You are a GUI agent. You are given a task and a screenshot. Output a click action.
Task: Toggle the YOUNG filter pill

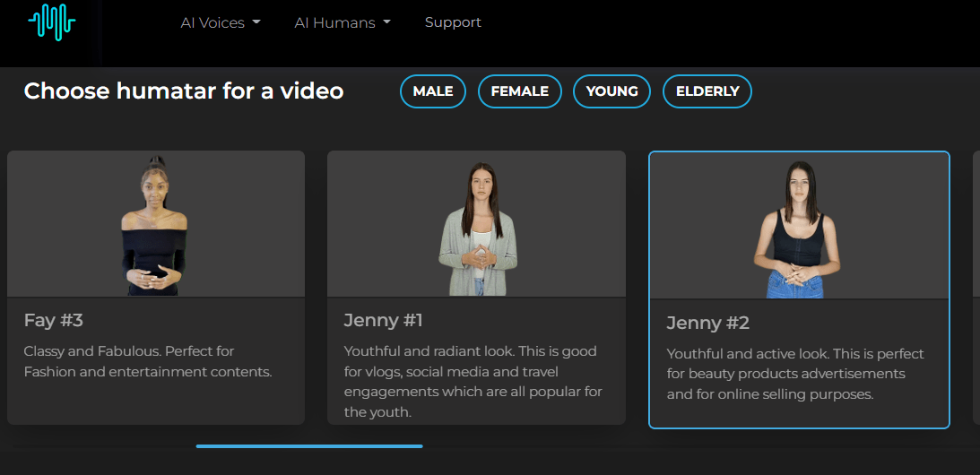pyautogui.click(x=611, y=91)
